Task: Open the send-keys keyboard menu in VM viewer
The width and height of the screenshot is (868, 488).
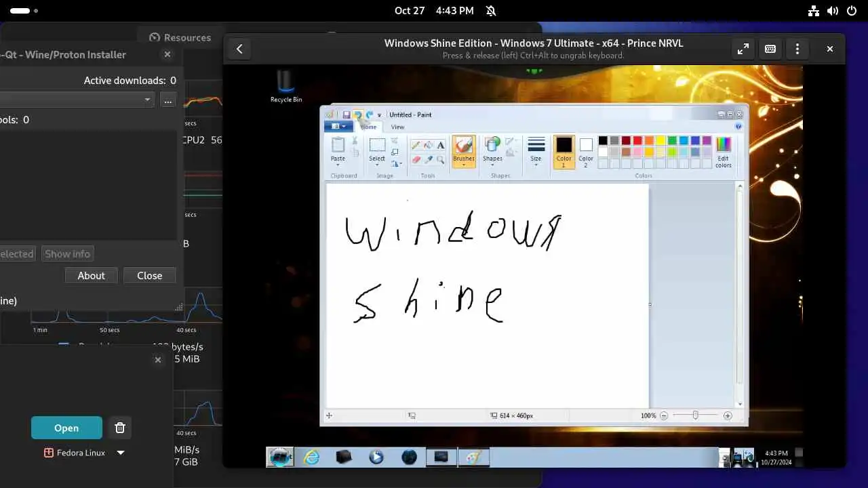Action: pos(770,49)
